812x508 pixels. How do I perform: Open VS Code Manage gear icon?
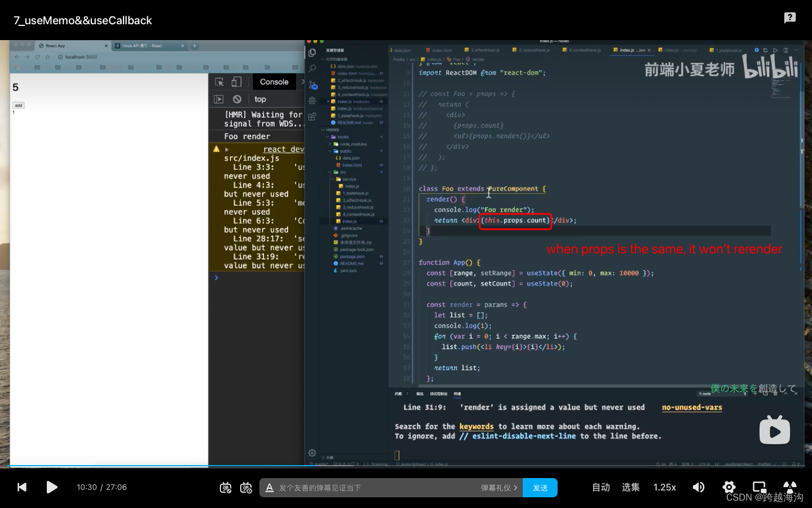(312, 453)
